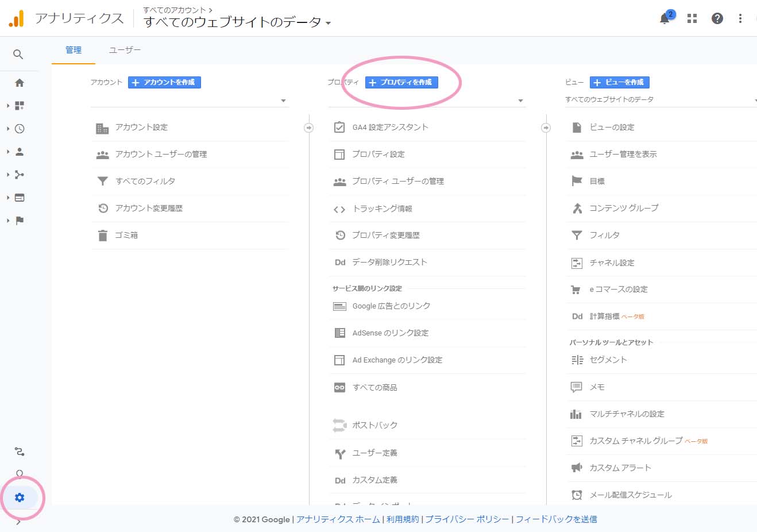
Task: Open the Google apps grid icon
Action: (692, 18)
